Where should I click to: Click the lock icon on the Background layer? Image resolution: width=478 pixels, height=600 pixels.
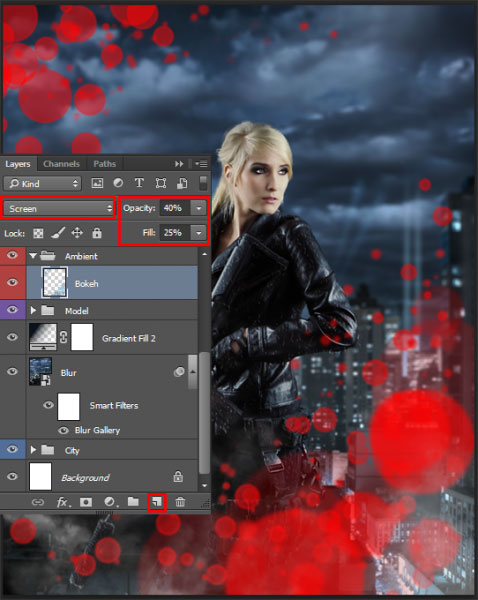point(178,477)
